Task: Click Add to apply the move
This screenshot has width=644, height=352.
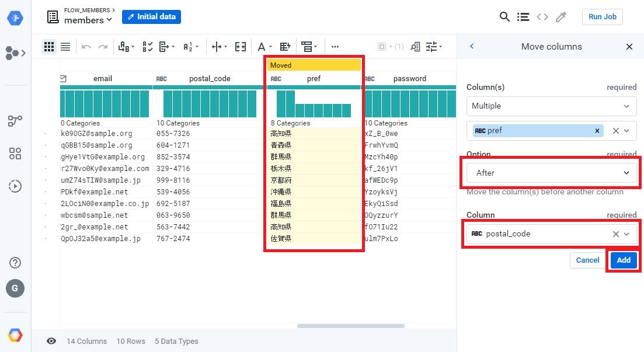Action: (624, 260)
